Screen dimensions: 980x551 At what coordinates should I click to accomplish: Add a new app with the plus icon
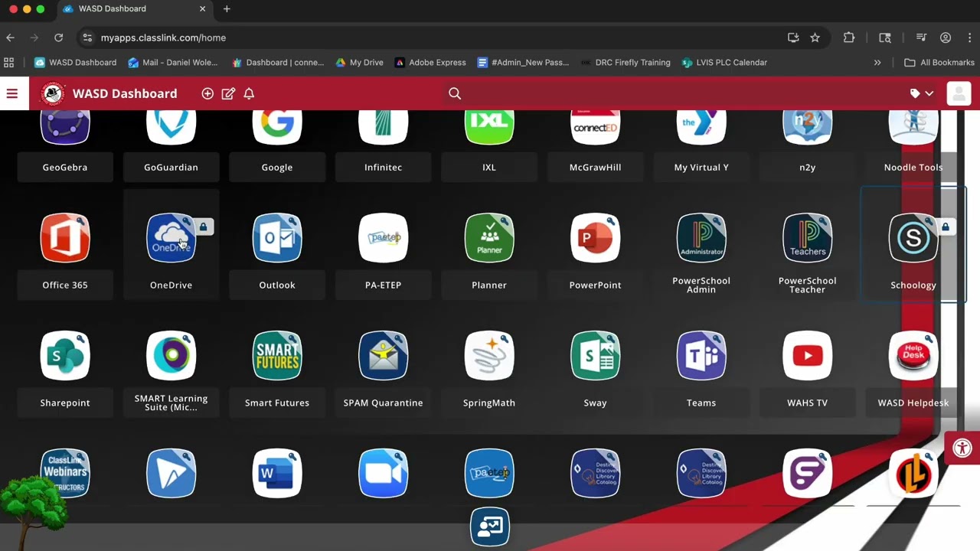[x=207, y=93]
